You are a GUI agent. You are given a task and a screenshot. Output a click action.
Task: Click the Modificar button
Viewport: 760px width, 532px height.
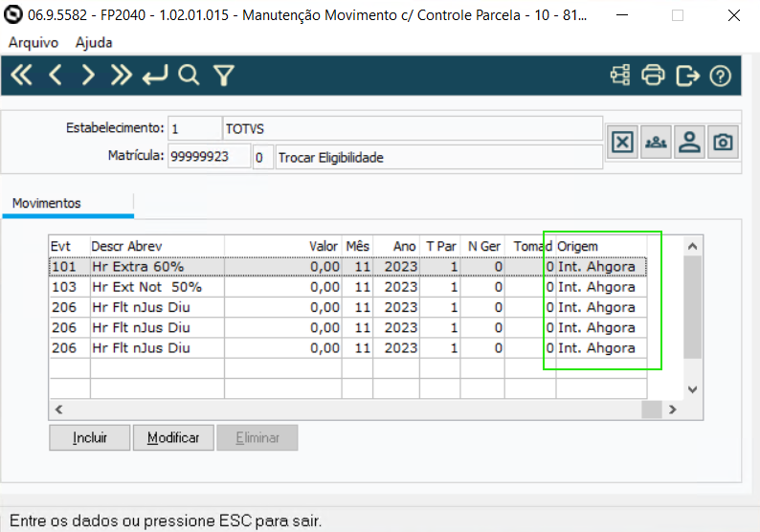point(173,437)
